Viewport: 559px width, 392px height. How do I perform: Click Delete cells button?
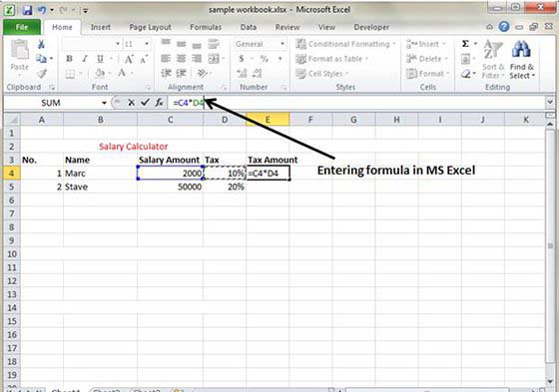tap(427, 59)
